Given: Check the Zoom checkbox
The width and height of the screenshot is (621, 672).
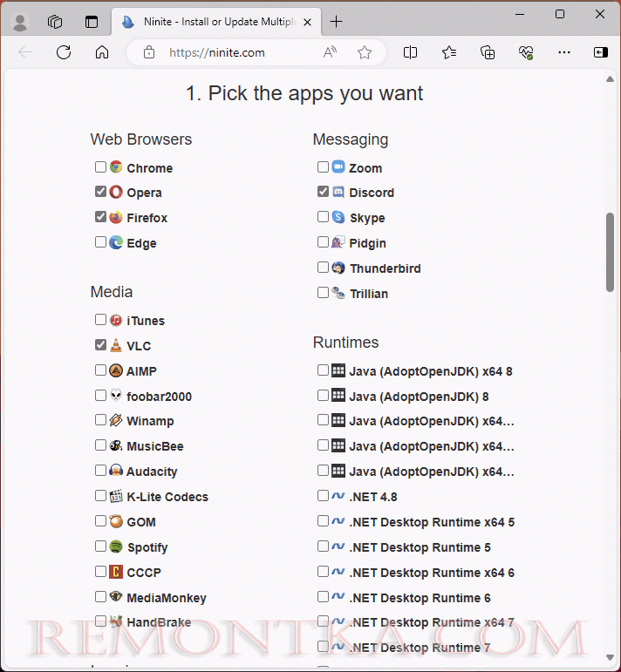Looking at the screenshot, I should point(323,166).
